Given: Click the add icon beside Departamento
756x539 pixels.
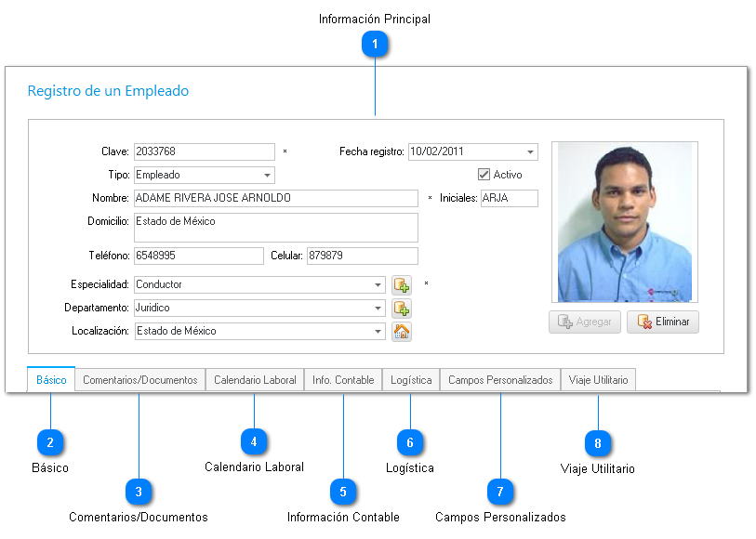Looking at the screenshot, I should point(402,309).
